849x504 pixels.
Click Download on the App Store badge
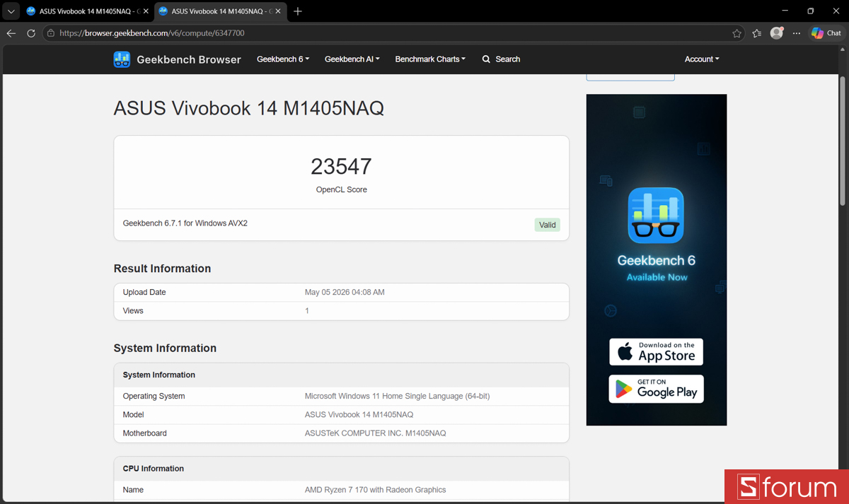click(x=657, y=352)
